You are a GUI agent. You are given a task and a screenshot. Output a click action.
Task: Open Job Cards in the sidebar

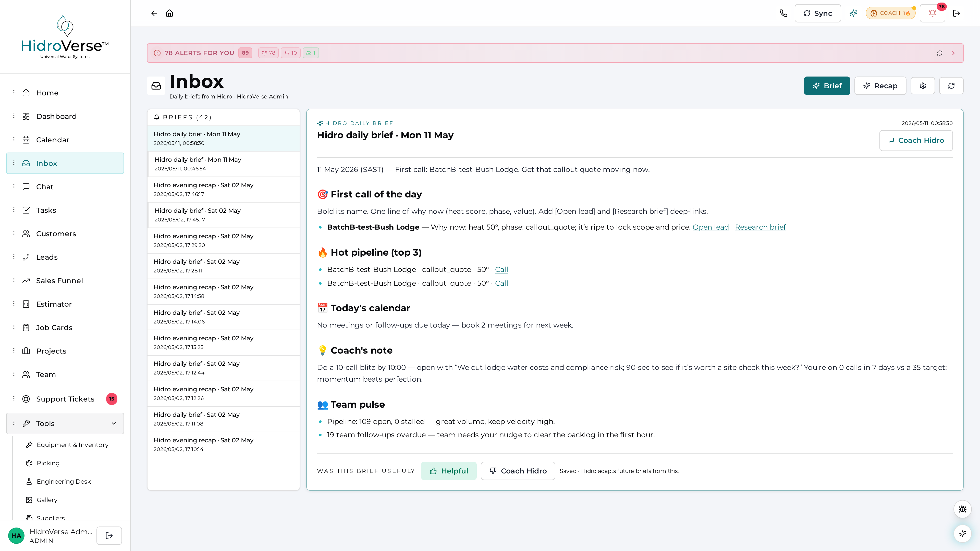click(x=65, y=327)
